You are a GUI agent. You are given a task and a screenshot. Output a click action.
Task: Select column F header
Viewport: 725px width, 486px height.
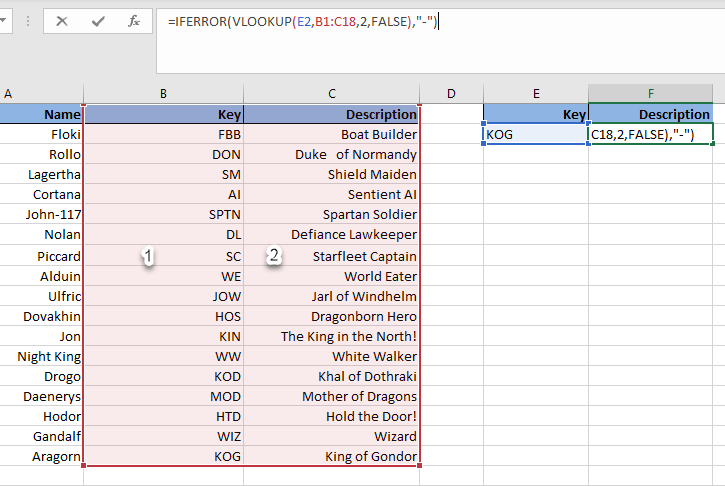coord(650,93)
